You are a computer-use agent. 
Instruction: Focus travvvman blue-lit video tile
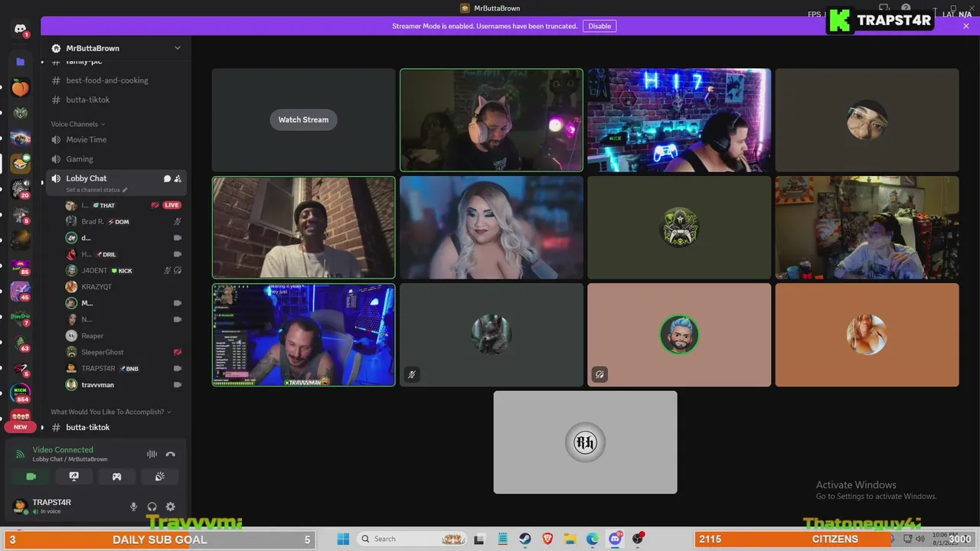pyautogui.click(x=304, y=335)
